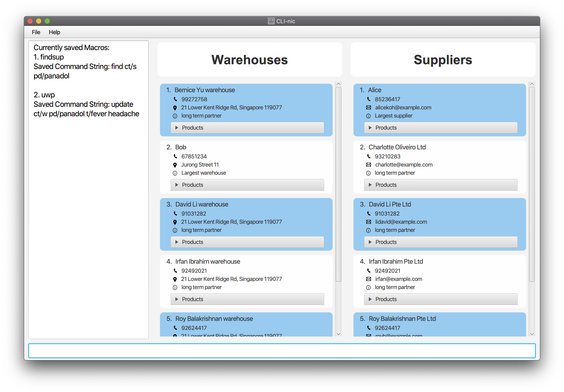Screen dimensions: 564x392
Task: Click phone icon on Irfan Ibrahim Pte Ltd card
Action: (369, 271)
